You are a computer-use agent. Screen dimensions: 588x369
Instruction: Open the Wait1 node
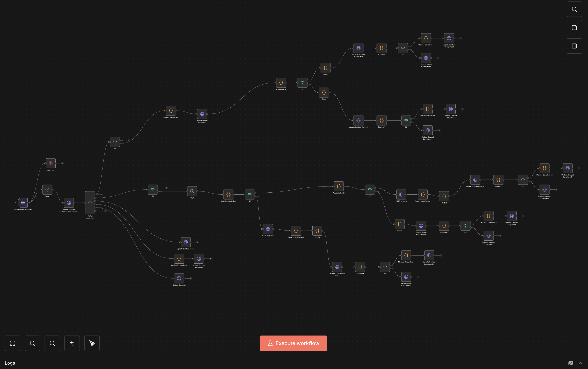pyautogui.click(x=47, y=190)
